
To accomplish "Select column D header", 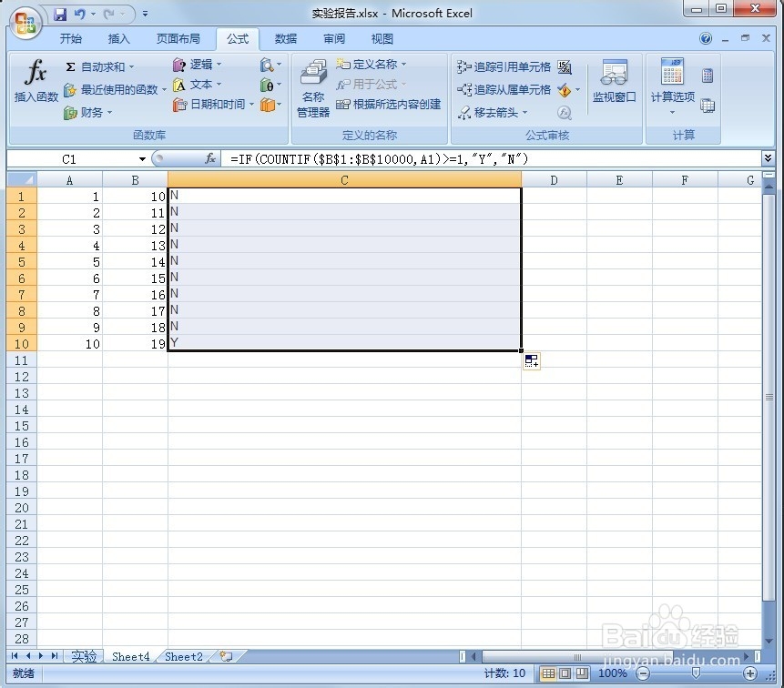I will pyautogui.click(x=554, y=180).
